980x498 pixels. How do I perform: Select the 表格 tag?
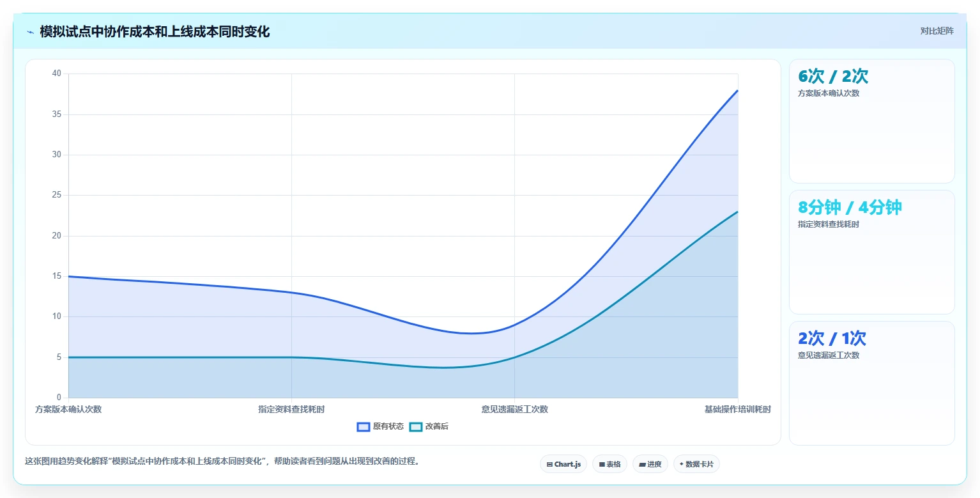tap(609, 464)
